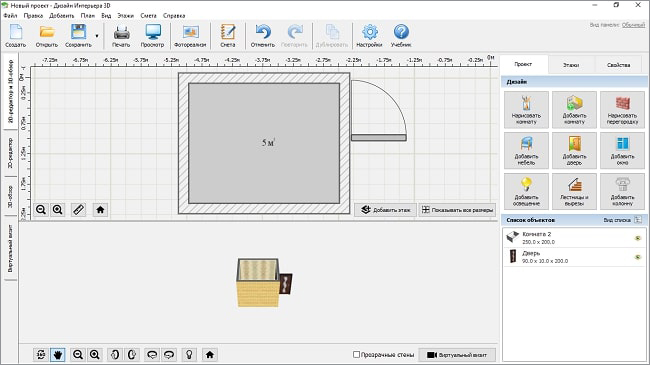Expand the dropdown arrow beside Сохранить

pyautogui.click(x=97, y=36)
